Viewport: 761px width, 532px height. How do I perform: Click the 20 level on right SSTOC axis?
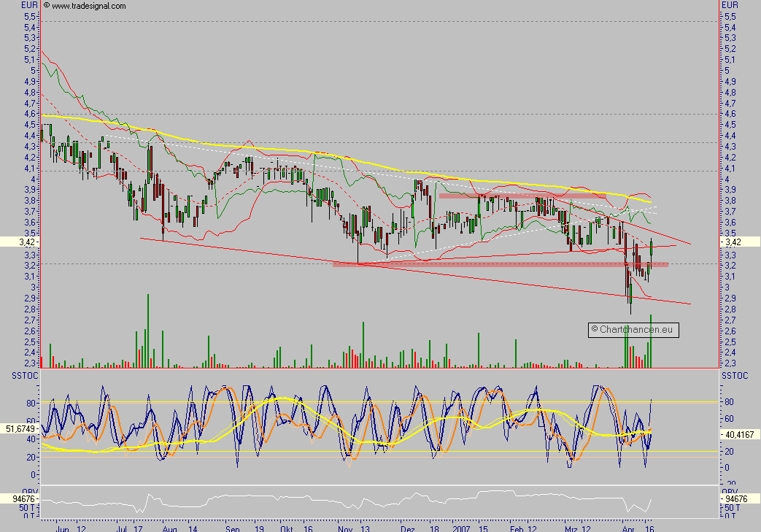(729, 452)
